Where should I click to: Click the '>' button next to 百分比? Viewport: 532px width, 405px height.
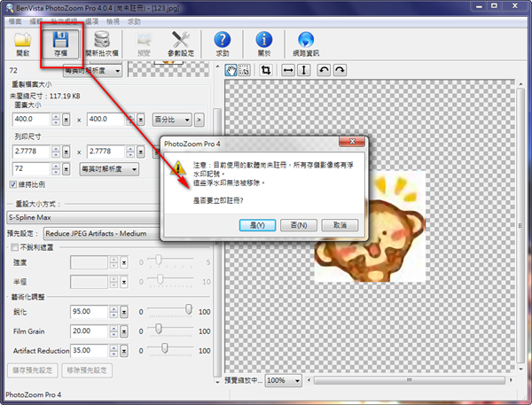199,120
